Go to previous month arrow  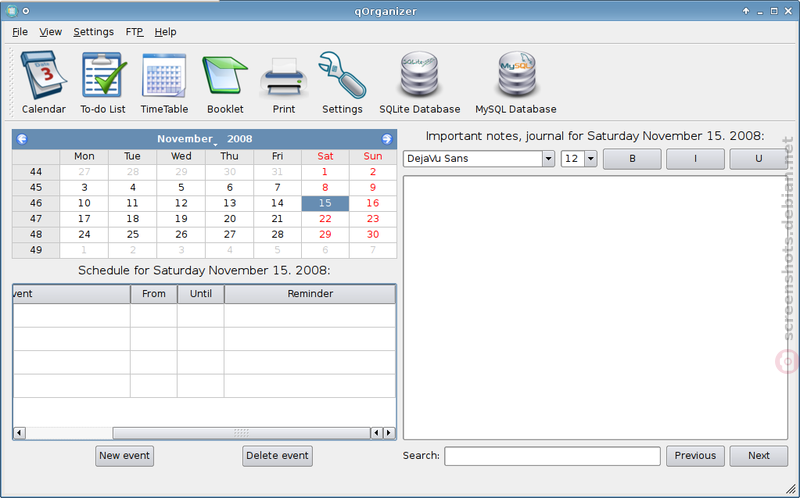(22, 139)
